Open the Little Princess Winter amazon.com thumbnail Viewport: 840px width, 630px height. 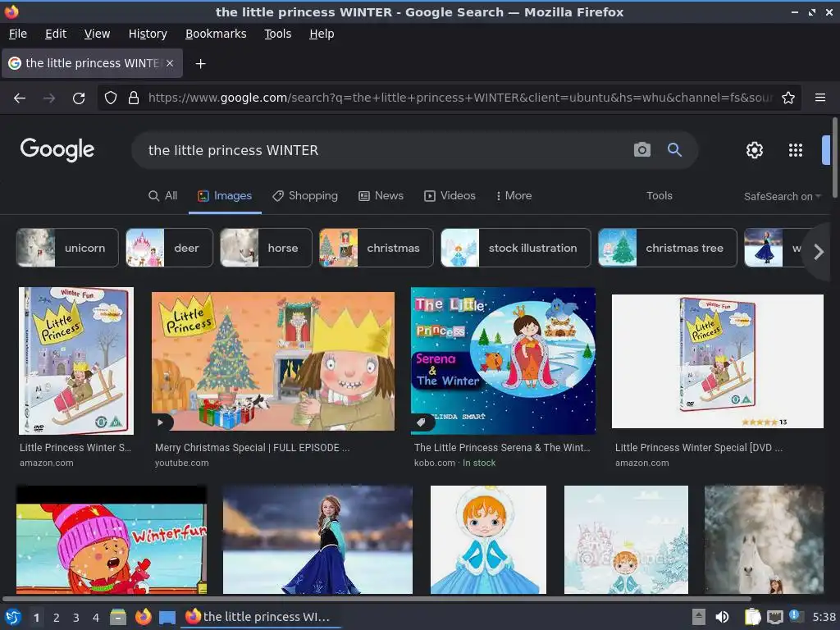[x=76, y=361]
